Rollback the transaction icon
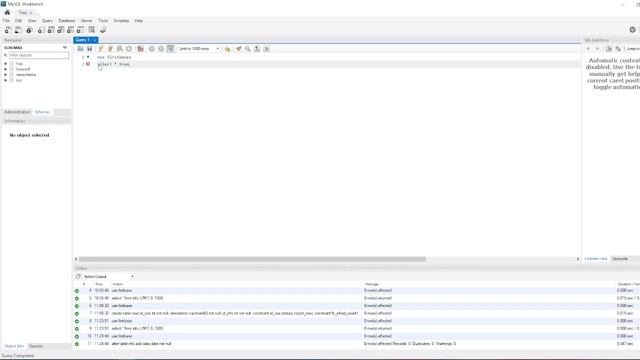This screenshot has width=640, height=360. [x=161, y=49]
